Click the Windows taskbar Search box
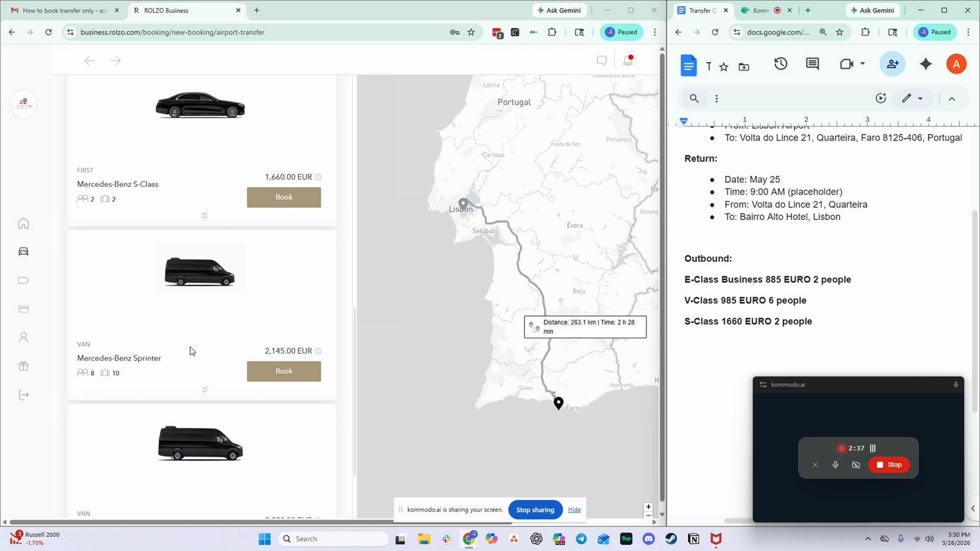 tap(334, 539)
